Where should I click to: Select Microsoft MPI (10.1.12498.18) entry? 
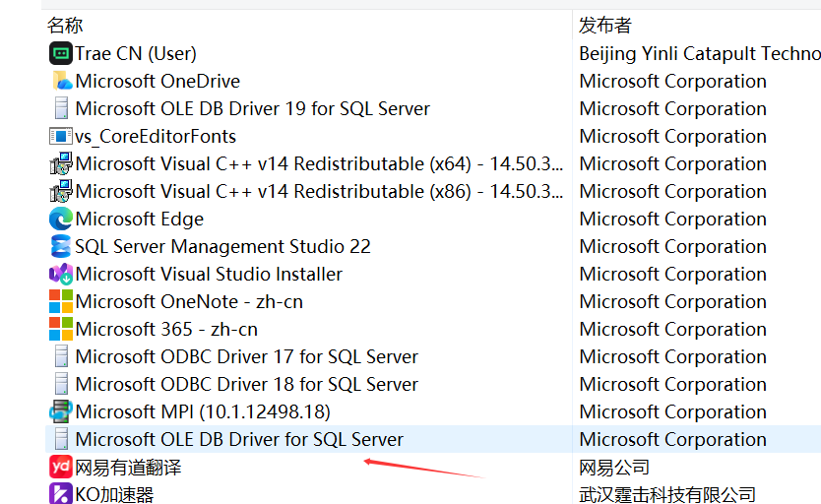click(x=203, y=411)
